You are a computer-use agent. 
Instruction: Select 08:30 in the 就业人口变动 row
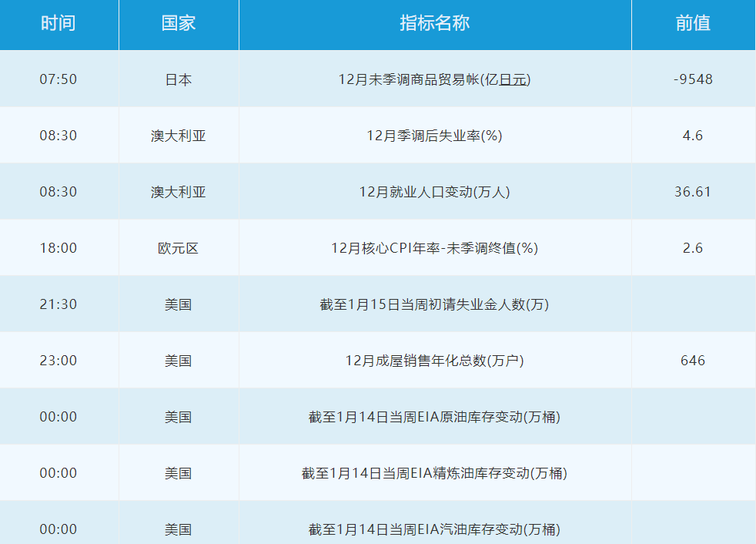tap(59, 192)
